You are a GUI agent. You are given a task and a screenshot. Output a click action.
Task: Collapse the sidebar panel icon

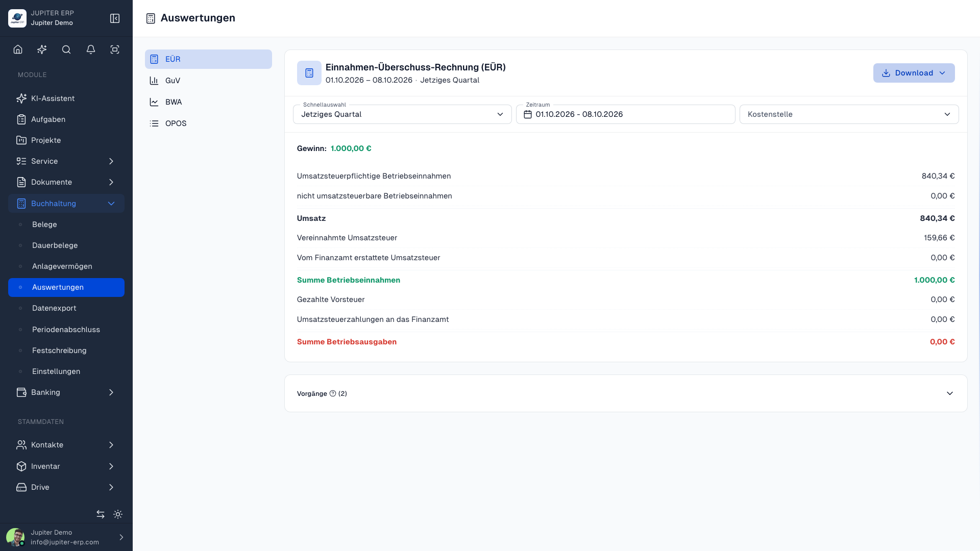(x=115, y=18)
